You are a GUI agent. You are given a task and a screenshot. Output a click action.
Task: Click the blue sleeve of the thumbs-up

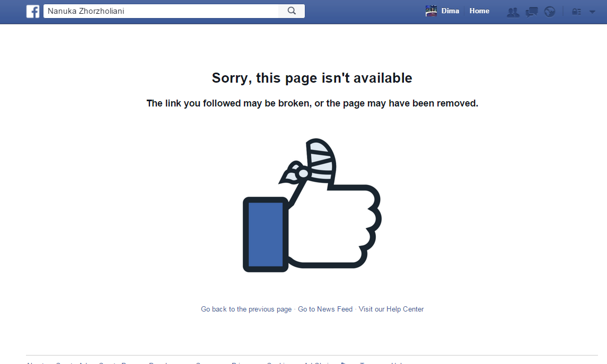tap(266, 234)
